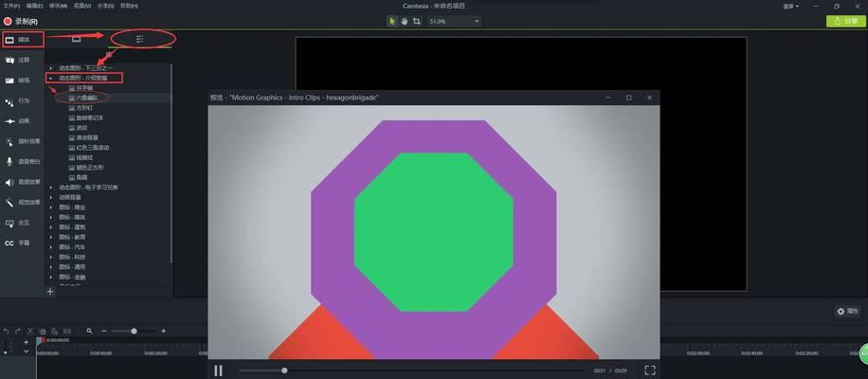
Task: Adjust the timeline zoom slider handle
Action: click(134, 331)
